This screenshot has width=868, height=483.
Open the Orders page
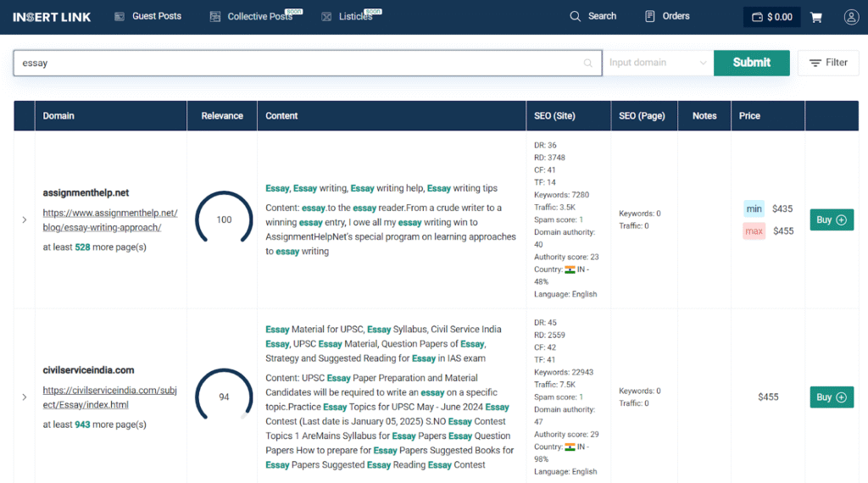(x=667, y=17)
